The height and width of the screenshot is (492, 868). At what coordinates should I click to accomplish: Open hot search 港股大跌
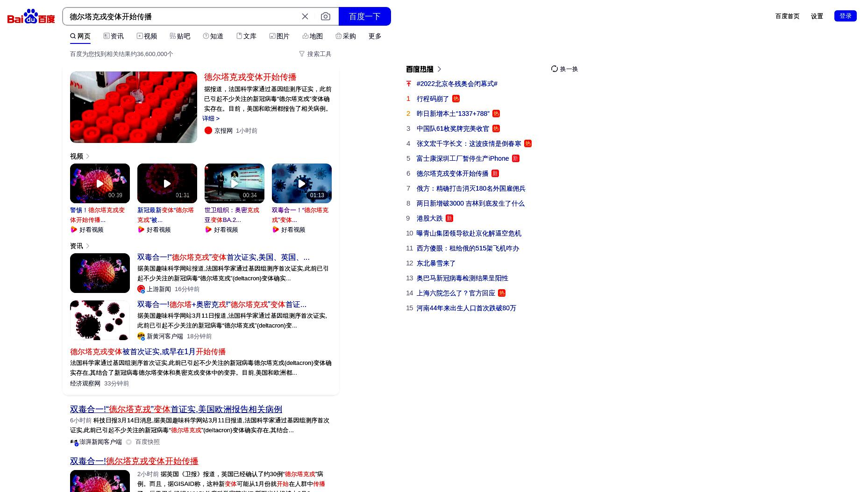coord(429,218)
